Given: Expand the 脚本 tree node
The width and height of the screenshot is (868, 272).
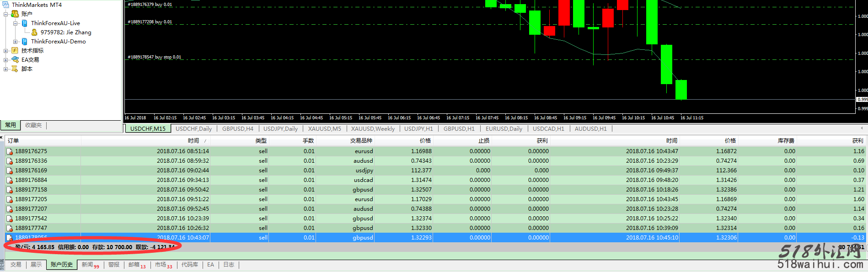Looking at the screenshot, I should pyautogui.click(x=5, y=69).
